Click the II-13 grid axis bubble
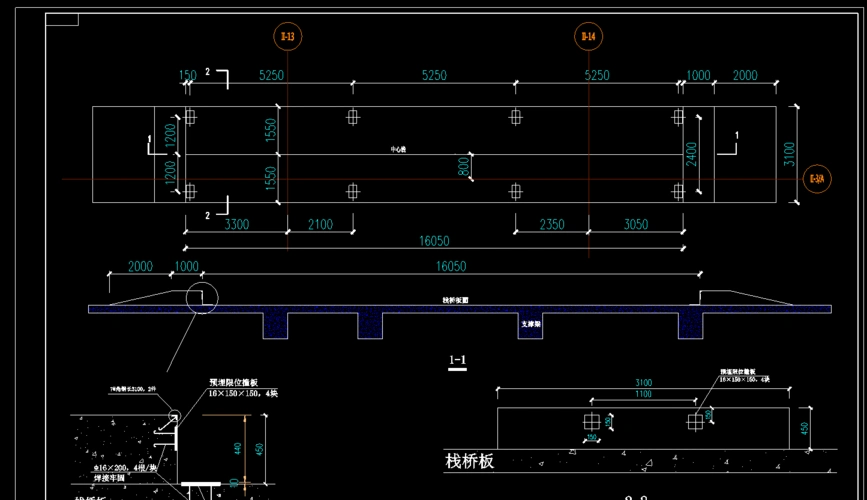The width and height of the screenshot is (867, 500). (x=287, y=38)
